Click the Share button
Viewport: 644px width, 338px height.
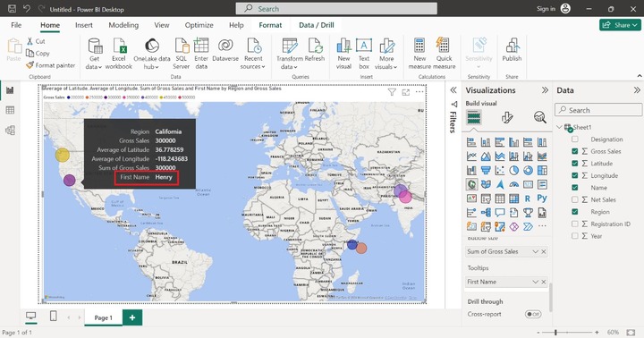tap(620, 25)
